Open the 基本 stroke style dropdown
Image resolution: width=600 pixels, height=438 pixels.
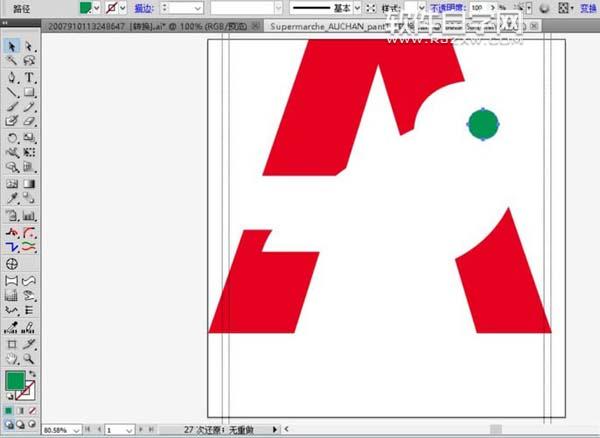[357, 8]
